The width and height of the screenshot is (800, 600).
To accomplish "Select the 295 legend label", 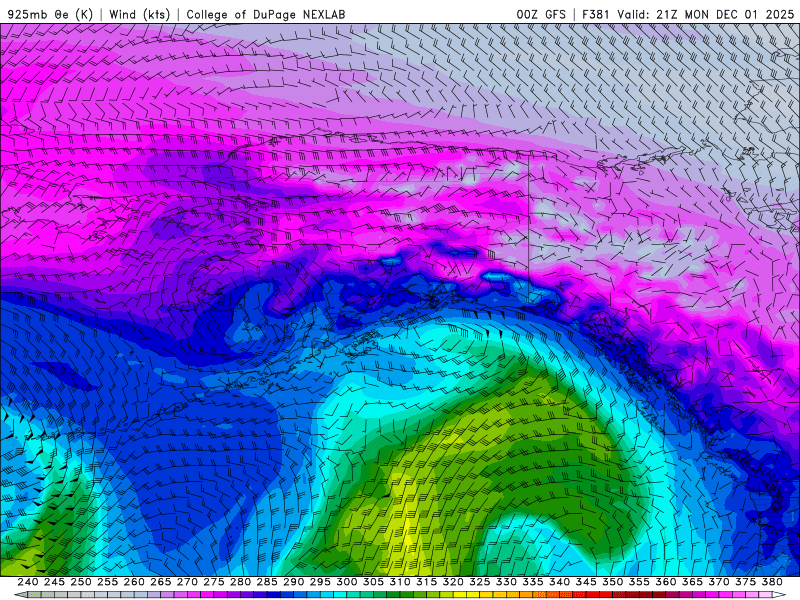I will coord(320,582).
